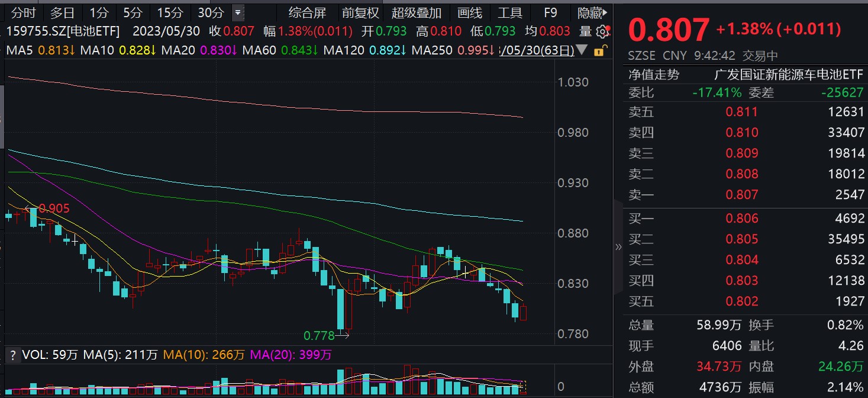Switch to 综合屏 composite screen
The width and height of the screenshot is (868, 398).
pos(307,12)
